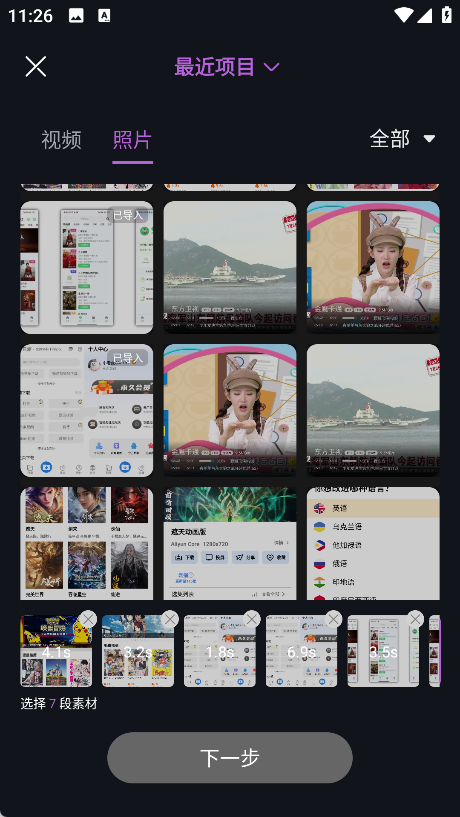Tap the 下一步 button
This screenshot has width=460, height=817.
[x=230, y=757]
